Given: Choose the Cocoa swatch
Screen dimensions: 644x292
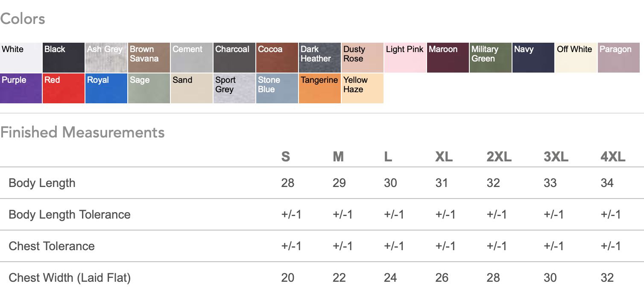Looking at the screenshot, I should click(277, 58).
